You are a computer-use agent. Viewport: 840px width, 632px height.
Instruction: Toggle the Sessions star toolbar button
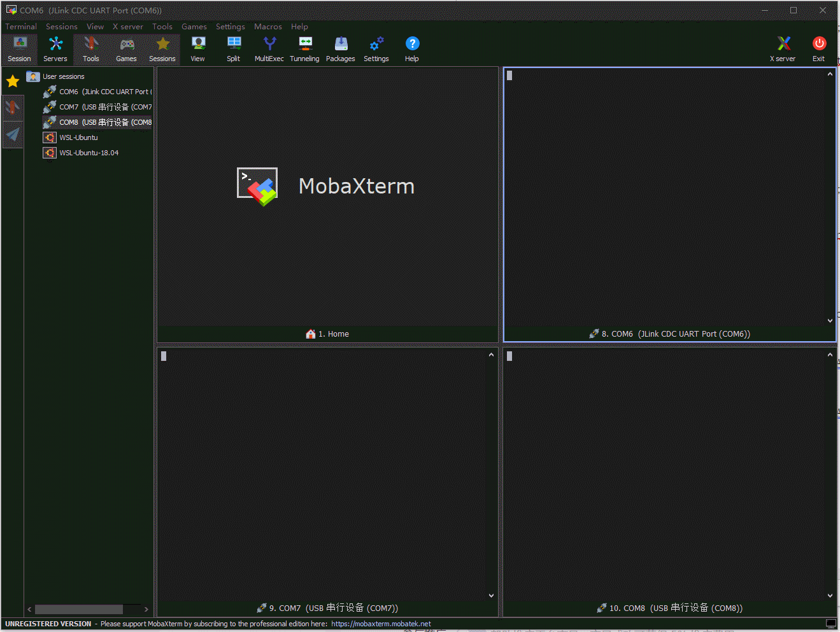pyautogui.click(x=162, y=50)
